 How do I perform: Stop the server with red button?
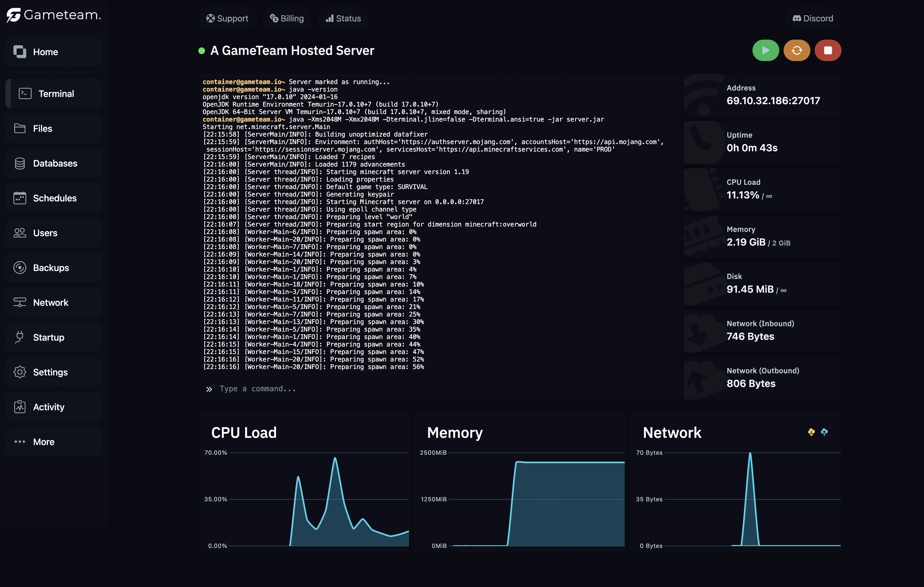click(828, 50)
